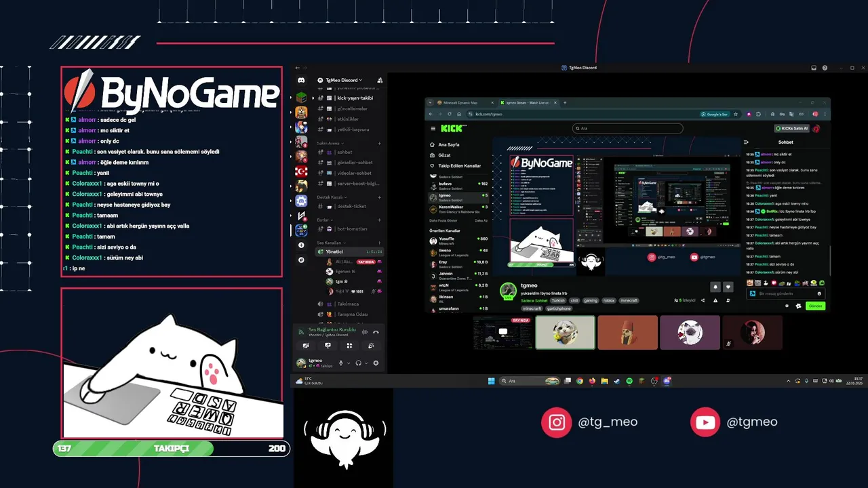Open the taskbar weather widget

pos(309,381)
